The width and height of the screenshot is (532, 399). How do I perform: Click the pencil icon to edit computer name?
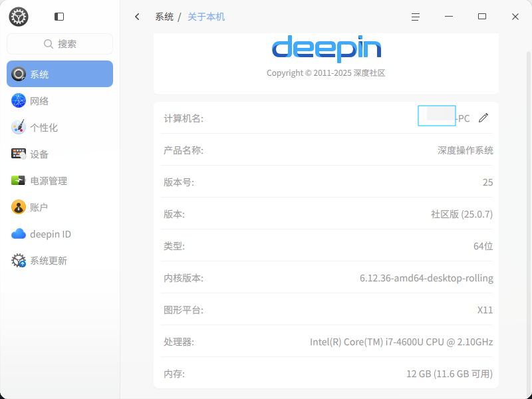pos(483,118)
